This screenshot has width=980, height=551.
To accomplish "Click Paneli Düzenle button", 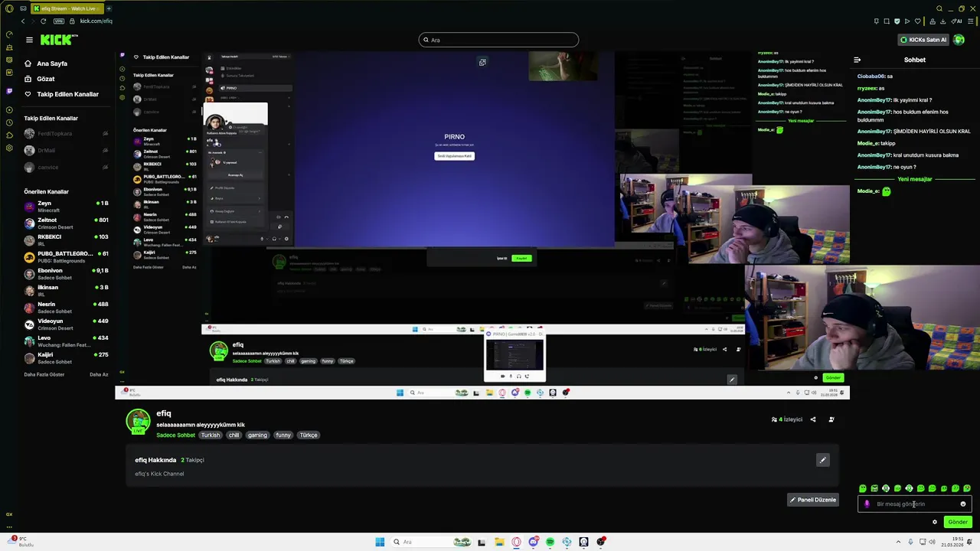I will coord(813,500).
